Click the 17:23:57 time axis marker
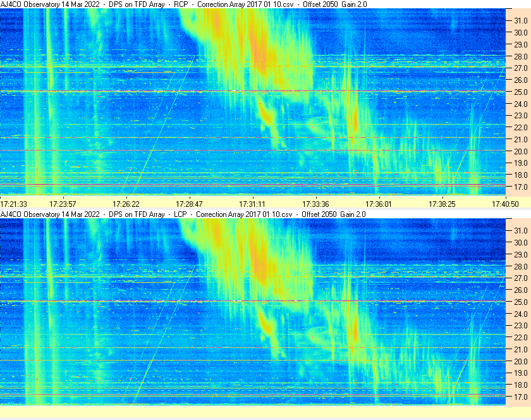 pos(63,204)
